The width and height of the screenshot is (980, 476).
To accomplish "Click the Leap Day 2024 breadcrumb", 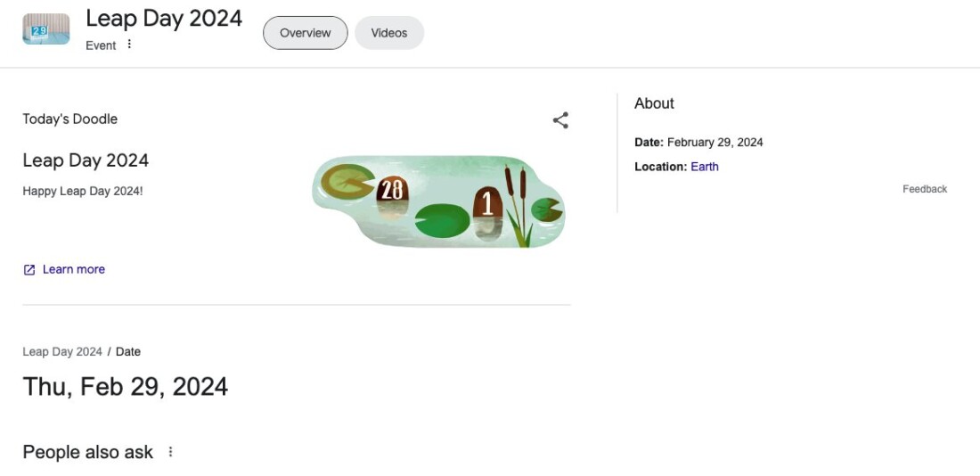I will tap(62, 351).
